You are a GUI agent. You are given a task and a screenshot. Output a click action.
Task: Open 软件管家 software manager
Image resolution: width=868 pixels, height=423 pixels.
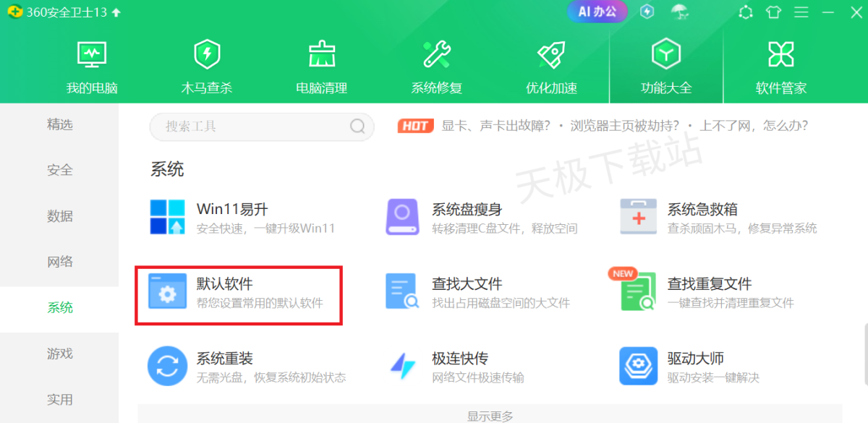coord(780,55)
